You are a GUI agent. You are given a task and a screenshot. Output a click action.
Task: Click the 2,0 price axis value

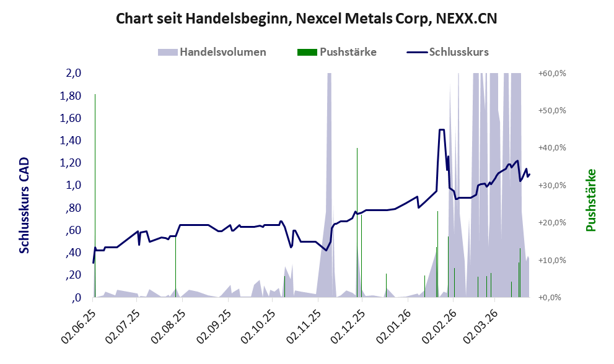[74, 73]
